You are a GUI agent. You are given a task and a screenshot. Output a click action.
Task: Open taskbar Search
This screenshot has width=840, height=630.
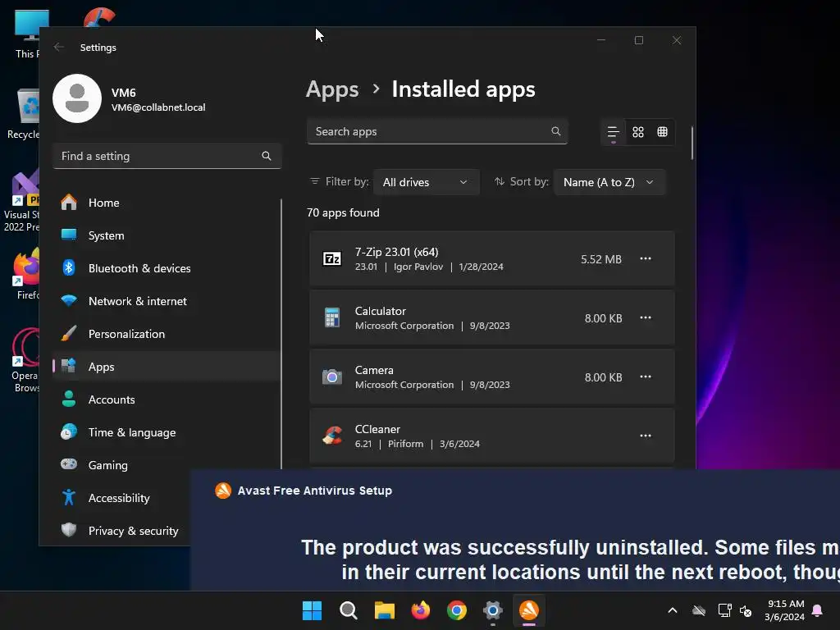pos(348,610)
